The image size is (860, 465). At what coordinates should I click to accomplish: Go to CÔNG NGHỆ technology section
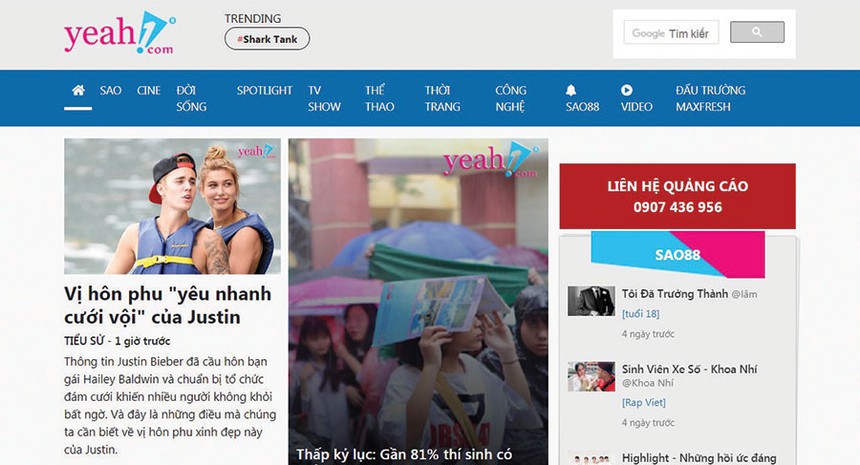511,98
